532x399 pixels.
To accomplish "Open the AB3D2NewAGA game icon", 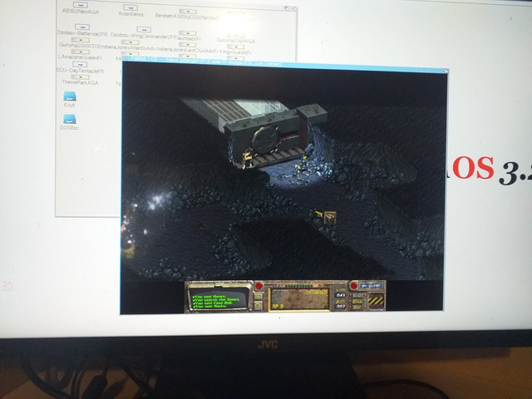I will (x=81, y=7).
